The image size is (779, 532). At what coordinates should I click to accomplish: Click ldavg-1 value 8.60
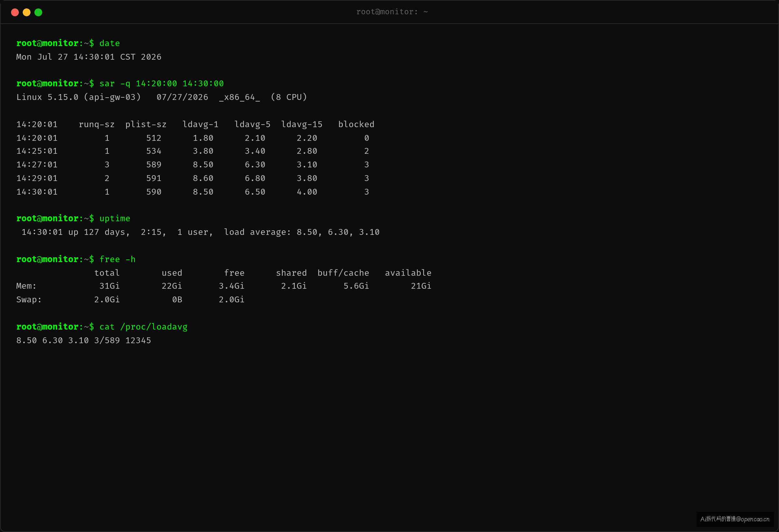point(203,178)
